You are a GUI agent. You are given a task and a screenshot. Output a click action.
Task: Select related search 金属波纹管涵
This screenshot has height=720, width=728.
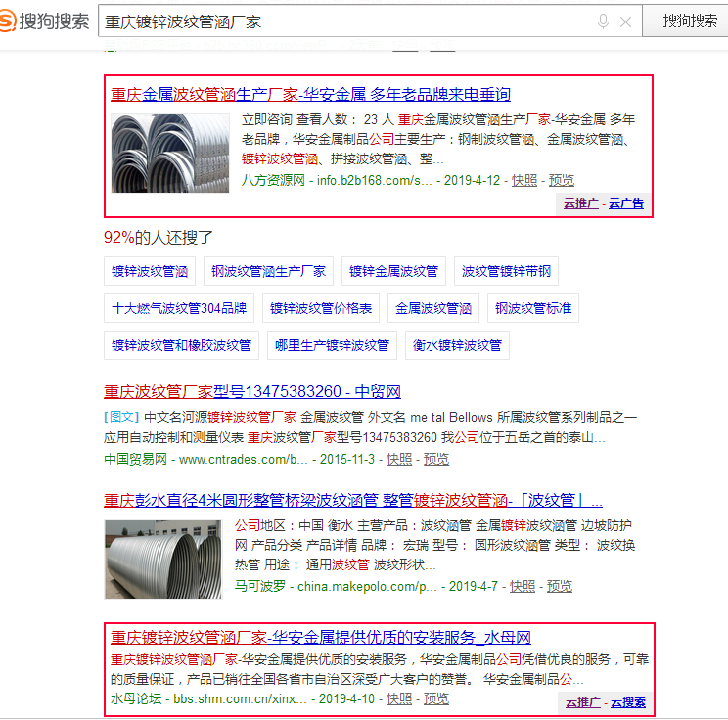[x=433, y=308]
